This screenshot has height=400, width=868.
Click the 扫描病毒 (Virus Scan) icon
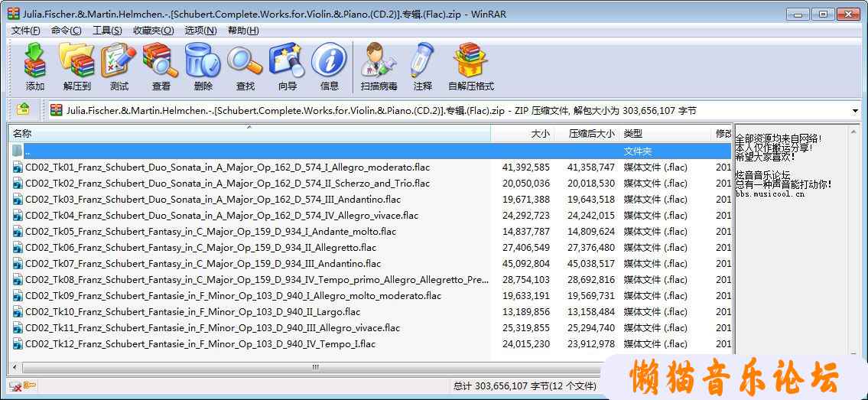(x=379, y=60)
